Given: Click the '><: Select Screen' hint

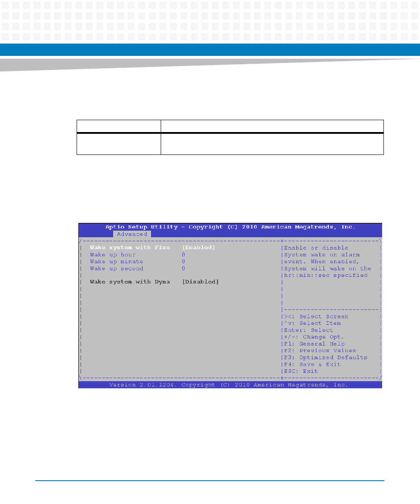Looking at the screenshot, I should (316, 316).
